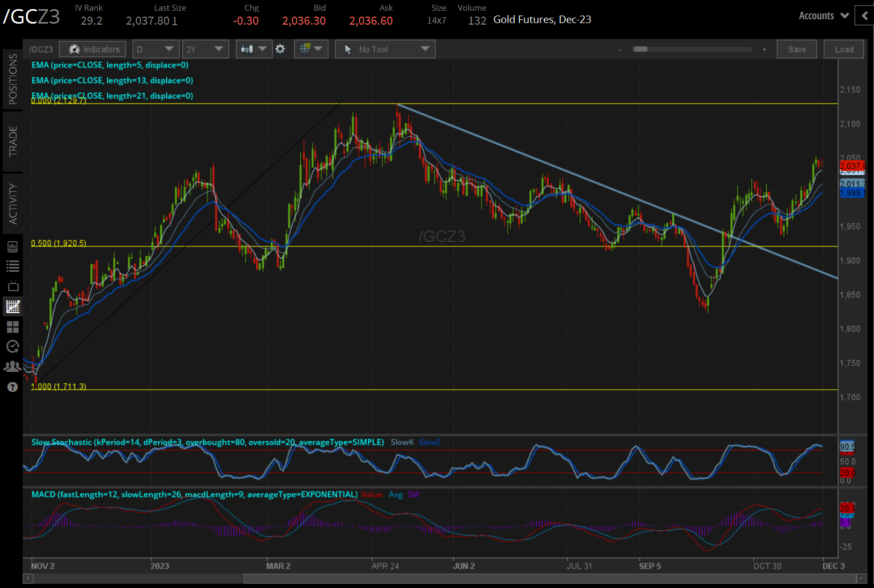Open the community people icon in sidebar

[x=12, y=367]
